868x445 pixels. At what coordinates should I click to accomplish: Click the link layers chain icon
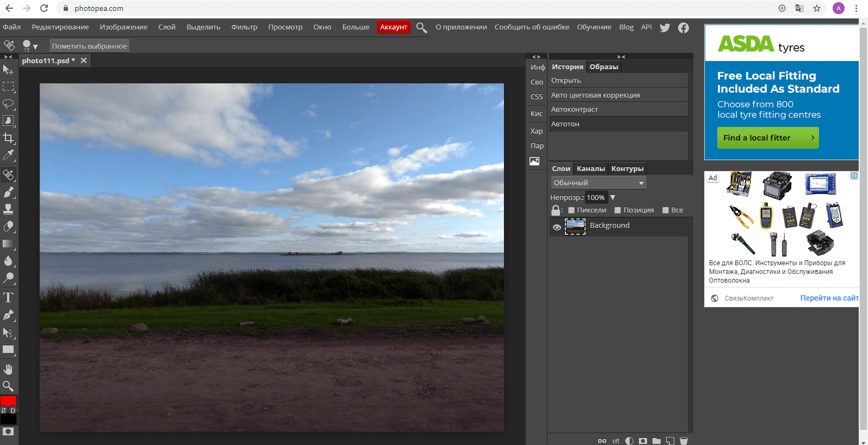click(x=602, y=441)
